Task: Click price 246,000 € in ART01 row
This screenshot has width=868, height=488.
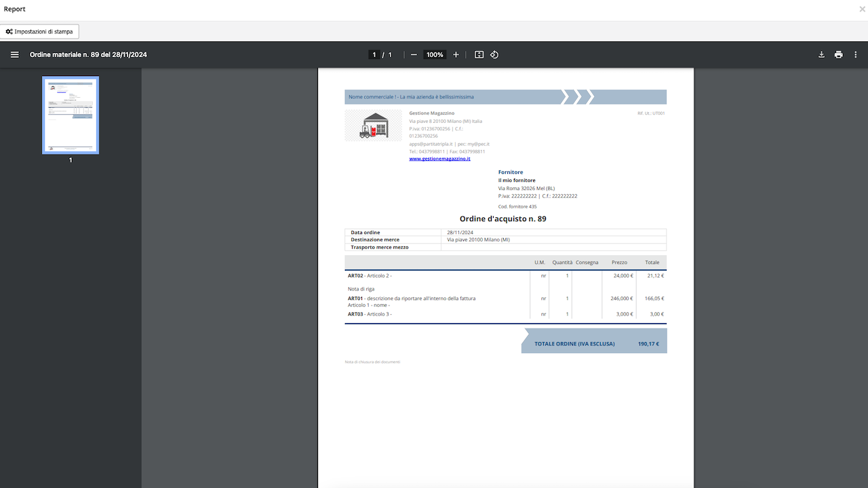Action: click(621, 298)
